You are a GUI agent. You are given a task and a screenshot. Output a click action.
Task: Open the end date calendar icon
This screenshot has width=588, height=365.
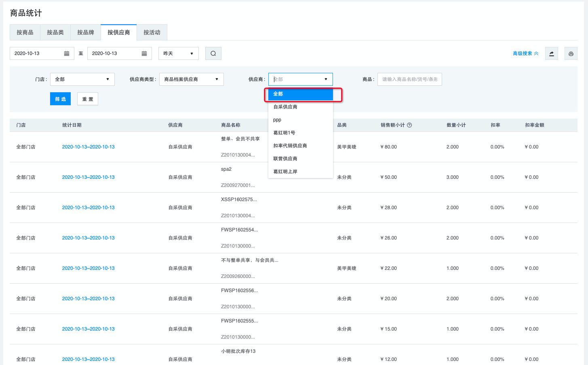pyautogui.click(x=144, y=53)
